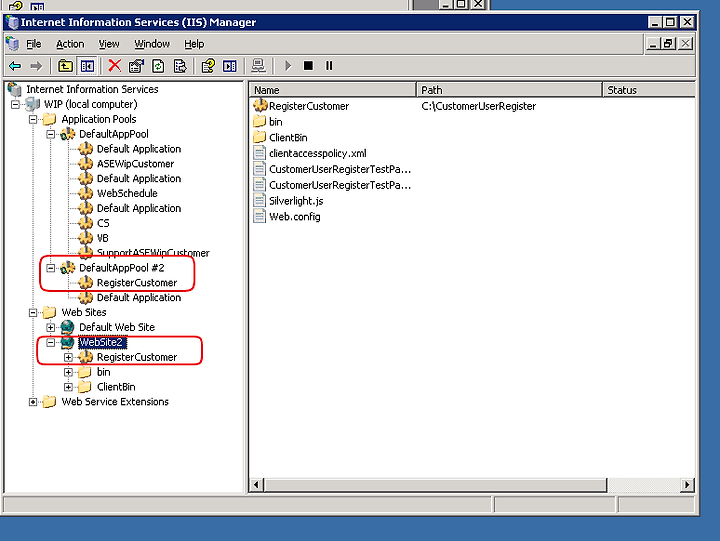Toggle the Show/Hide Console Tree icon
Screen dimensions: 720x541
[x=87, y=66]
